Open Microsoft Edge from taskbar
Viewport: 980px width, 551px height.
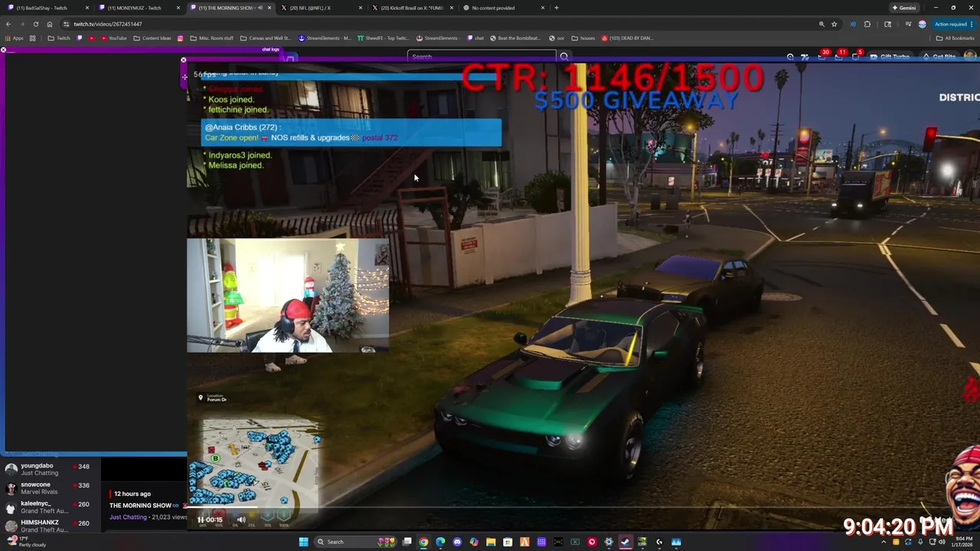440,542
